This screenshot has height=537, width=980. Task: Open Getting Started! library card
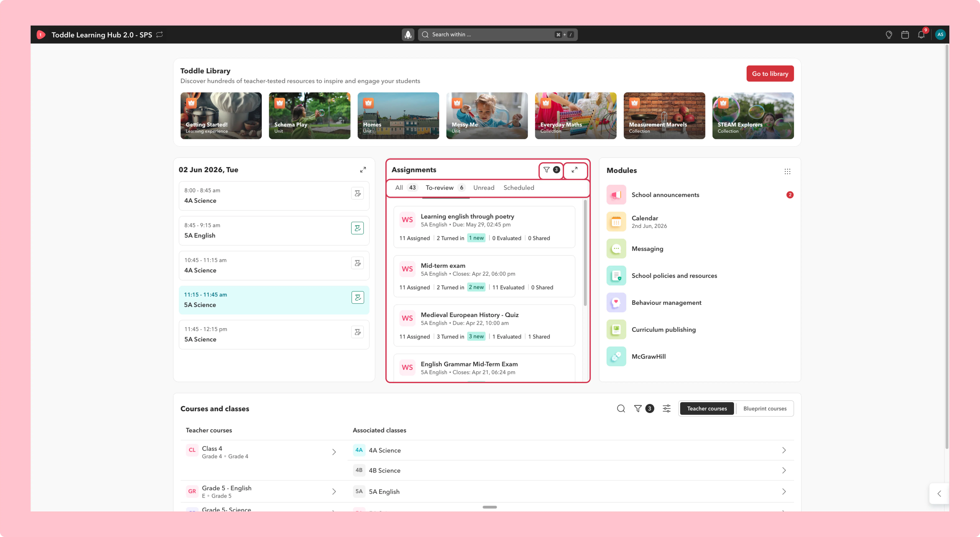pyautogui.click(x=221, y=116)
